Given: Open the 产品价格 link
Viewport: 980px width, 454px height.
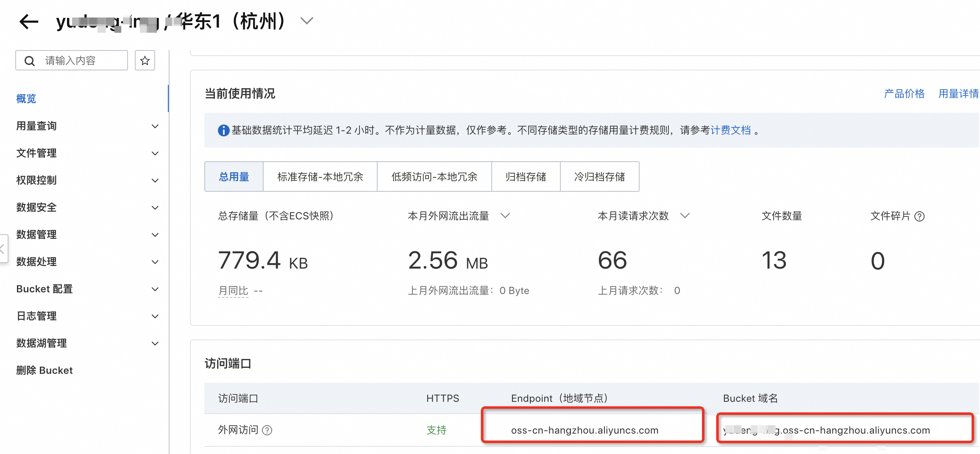Looking at the screenshot, I should (x=904, y=93).
